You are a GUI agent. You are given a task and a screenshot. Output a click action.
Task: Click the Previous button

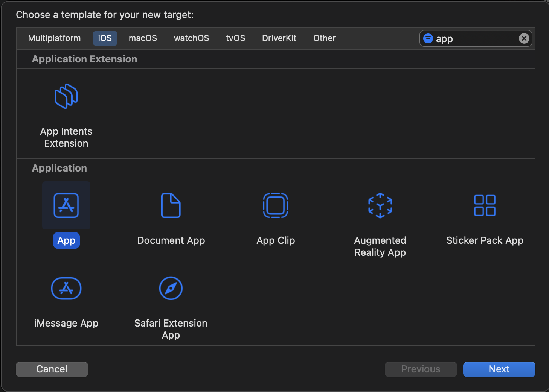(x=421, y=369)
